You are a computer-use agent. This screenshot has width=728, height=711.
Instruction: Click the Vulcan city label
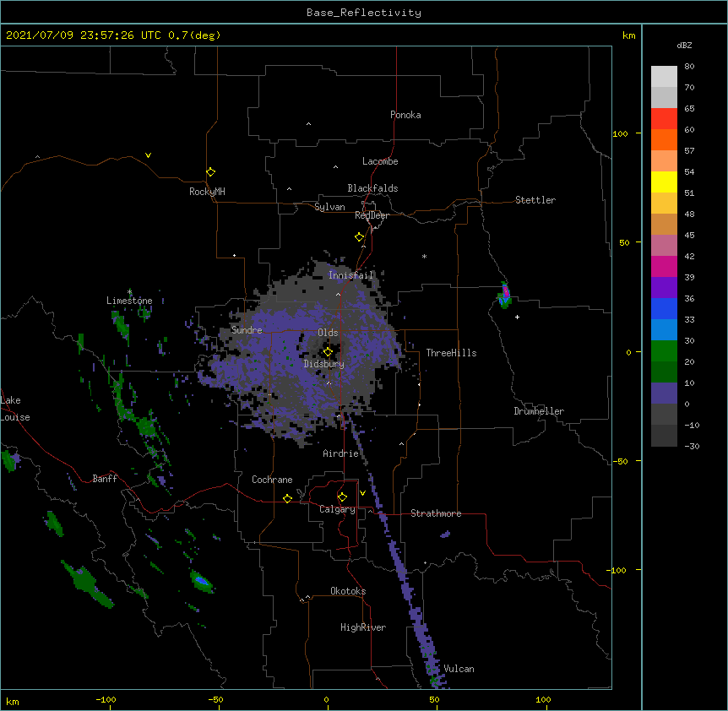459,669
